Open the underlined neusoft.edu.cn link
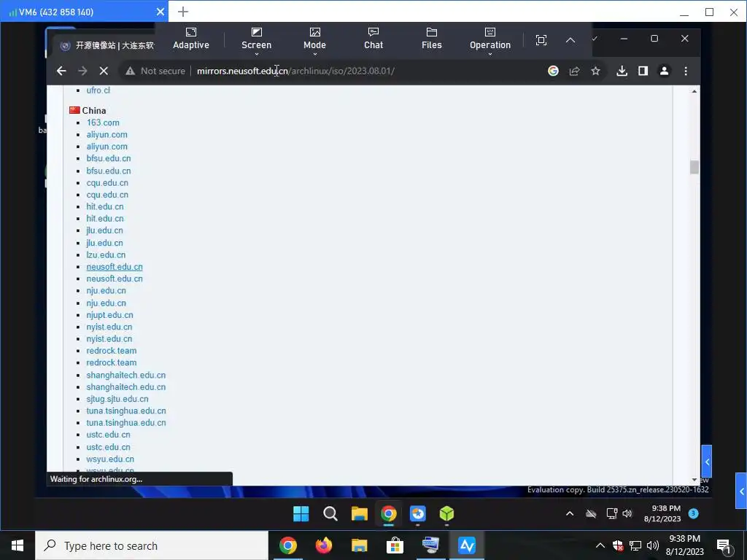The width and height of the screenshot is (747, 560). coord(115,267)
